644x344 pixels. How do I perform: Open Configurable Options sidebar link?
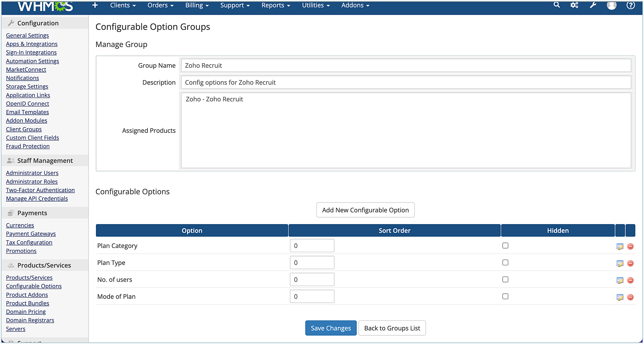coord(34,286)
